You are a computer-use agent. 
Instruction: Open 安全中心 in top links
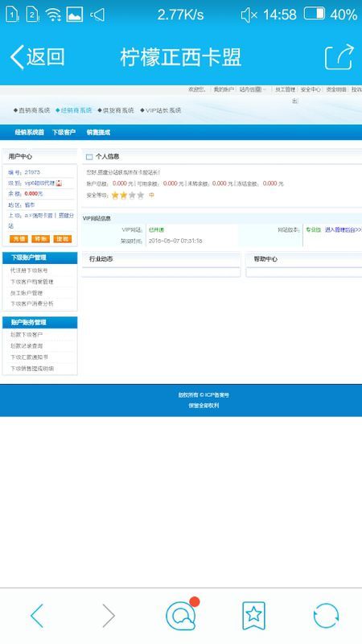pos(311,89)
